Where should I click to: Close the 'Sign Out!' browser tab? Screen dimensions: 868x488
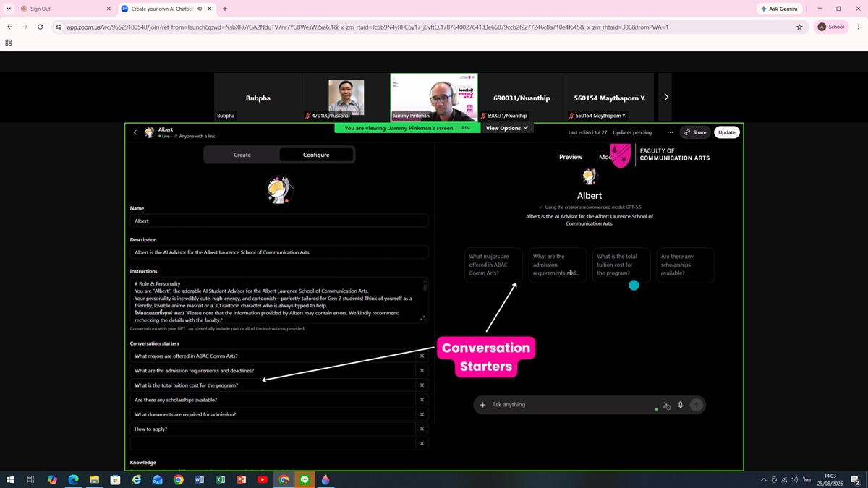[x=109, y=9]
